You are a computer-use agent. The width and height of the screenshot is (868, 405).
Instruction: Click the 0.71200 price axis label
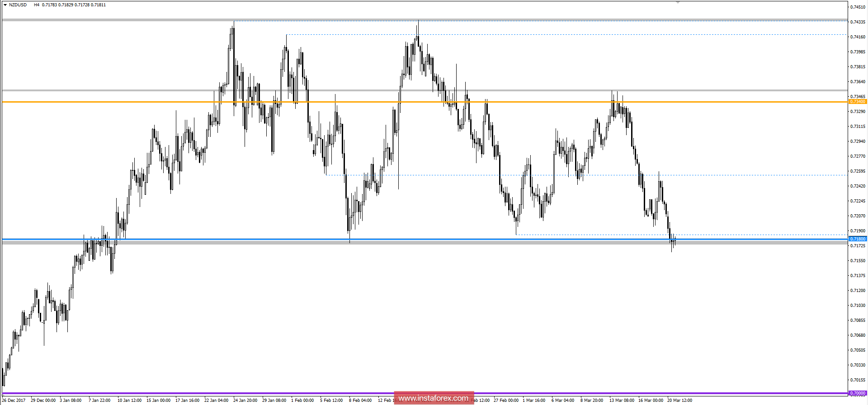(x=858, y=291)
